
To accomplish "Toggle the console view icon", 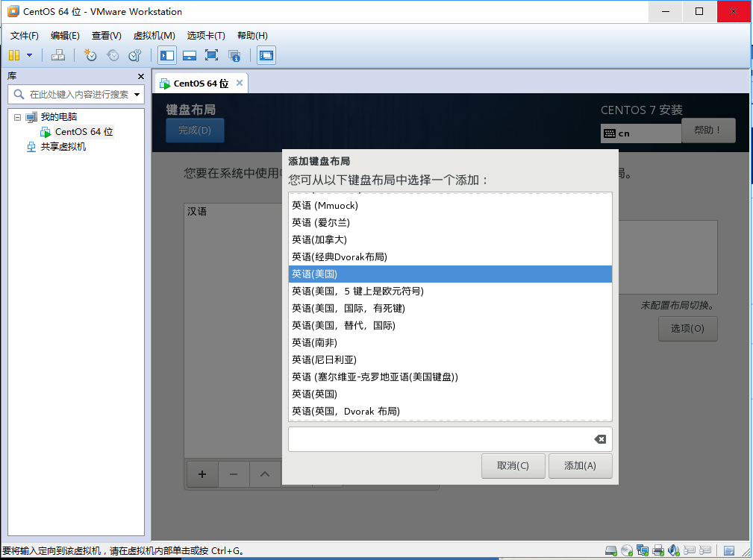I will click(266, 55).
